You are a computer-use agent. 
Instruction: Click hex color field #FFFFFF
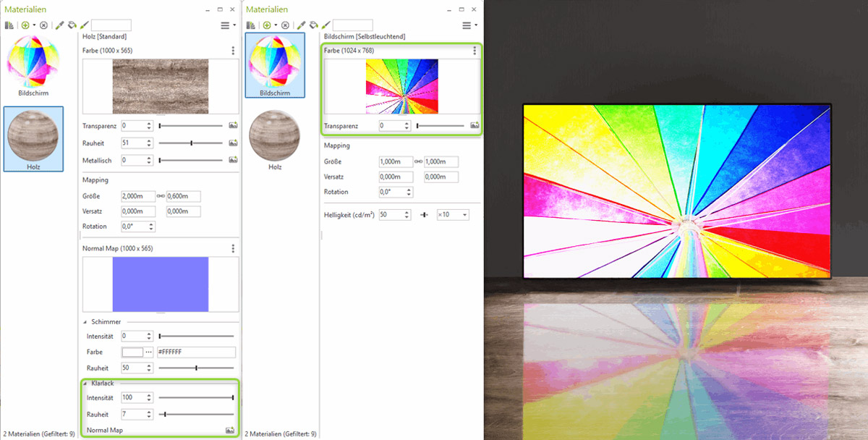tap(196, 352)
